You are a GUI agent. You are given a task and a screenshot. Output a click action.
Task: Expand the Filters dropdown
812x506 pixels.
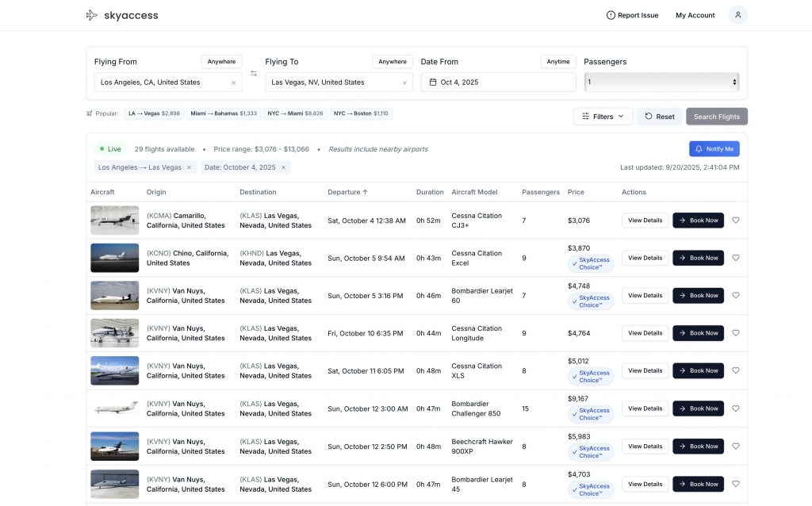click(603, 117)
